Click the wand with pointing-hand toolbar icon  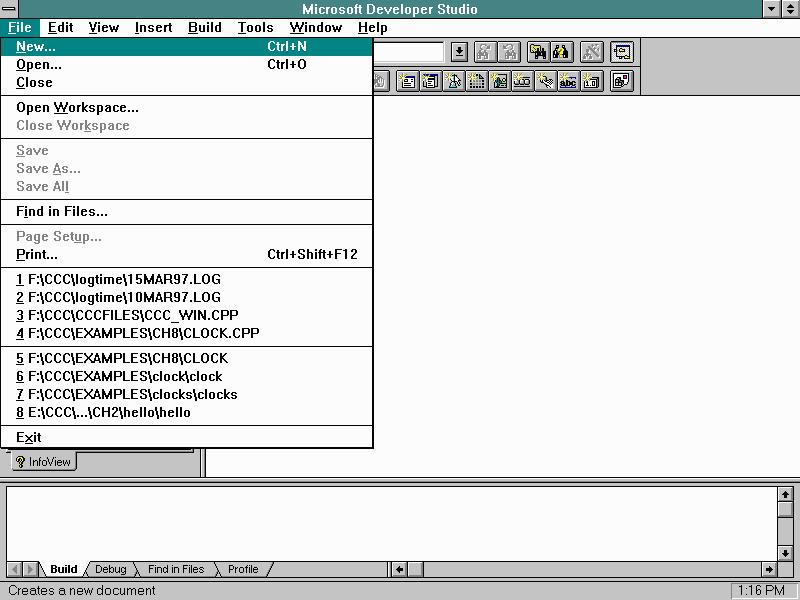[546, 81]
